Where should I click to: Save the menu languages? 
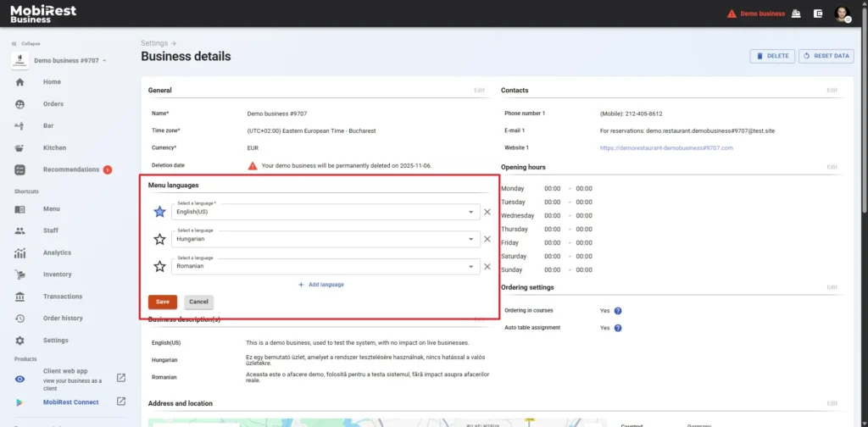tap(162, 302)
